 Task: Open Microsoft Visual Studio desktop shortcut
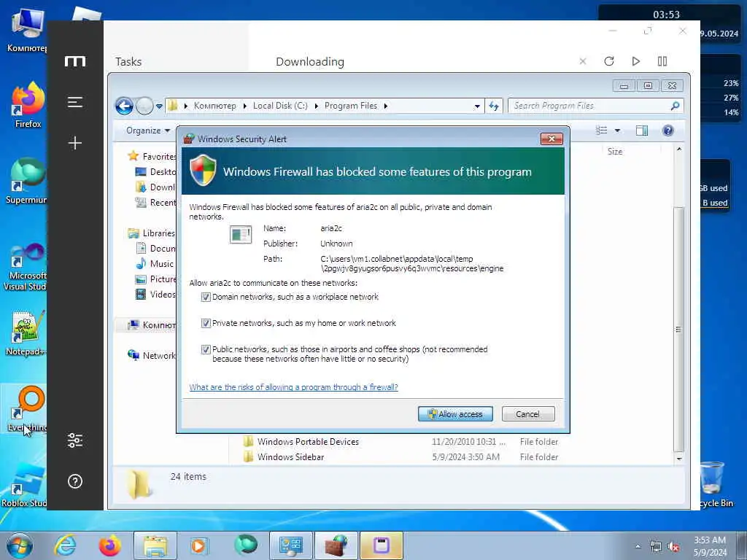(26, 267)
